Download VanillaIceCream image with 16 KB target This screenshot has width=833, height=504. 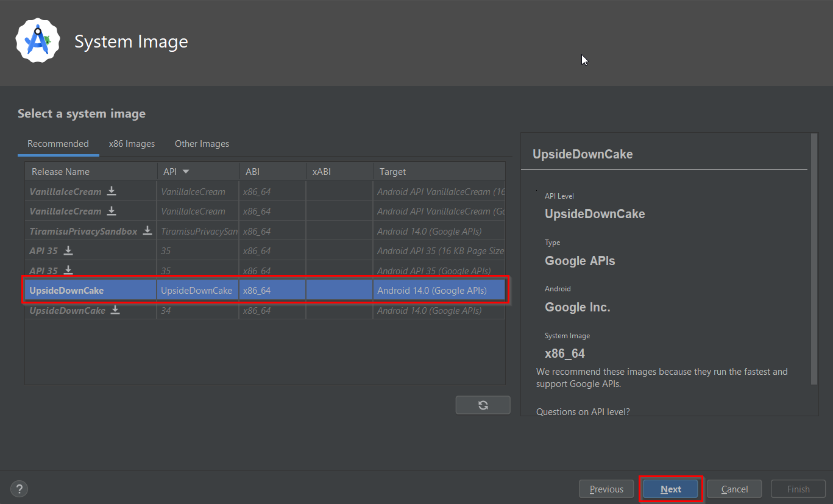(112, 191)
